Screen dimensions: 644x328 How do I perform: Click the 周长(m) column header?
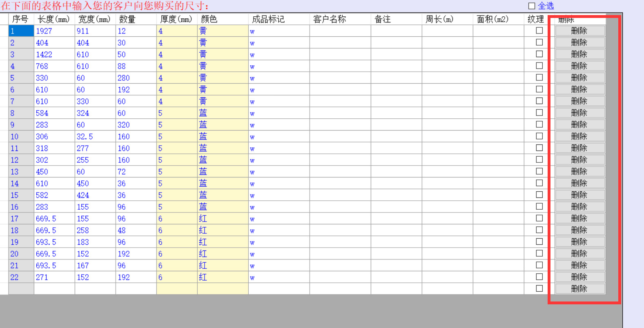coord(448,19)
